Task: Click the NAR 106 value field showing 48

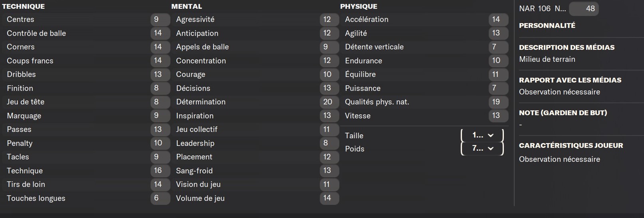Action: click(x=583, y=8)
